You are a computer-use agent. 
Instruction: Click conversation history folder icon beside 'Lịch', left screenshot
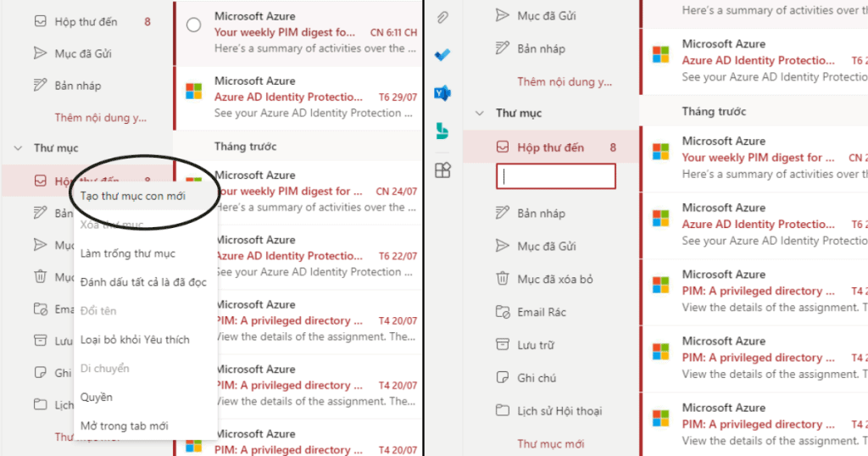coord(41,404)
